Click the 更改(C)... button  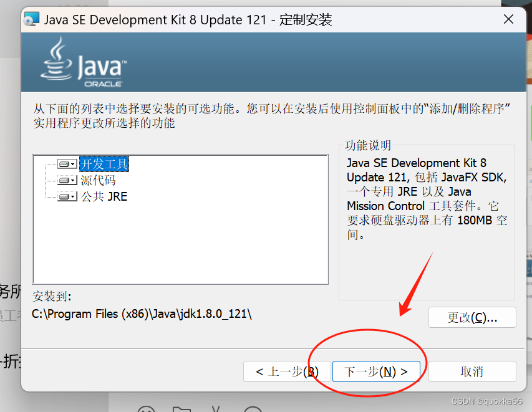click(x=472, y=317)
